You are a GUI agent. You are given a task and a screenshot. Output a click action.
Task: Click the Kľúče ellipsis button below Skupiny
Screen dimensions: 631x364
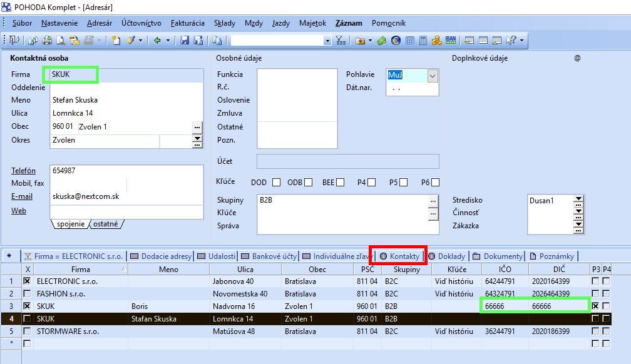(x=433, y=214)
